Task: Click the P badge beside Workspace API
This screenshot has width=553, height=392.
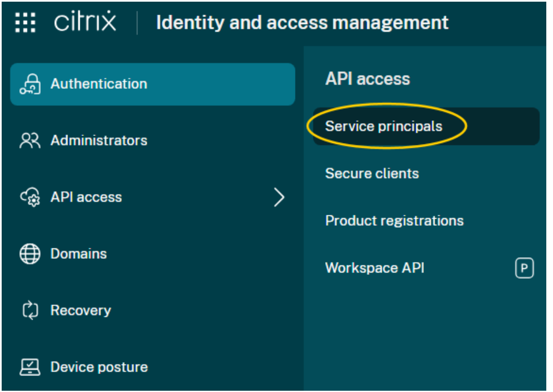Action: (524, 268)
